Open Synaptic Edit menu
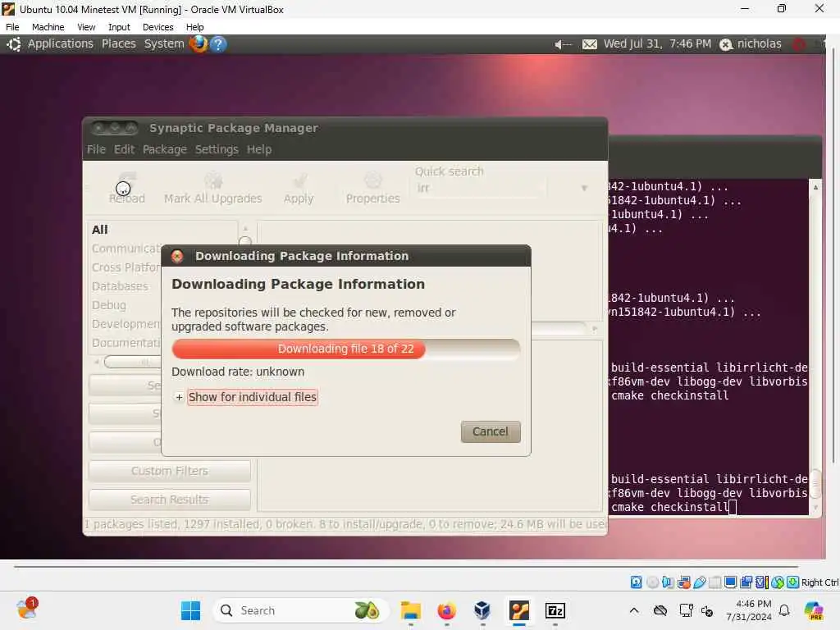The width and height of the screenshot is (840, 630). coord(124,149)
